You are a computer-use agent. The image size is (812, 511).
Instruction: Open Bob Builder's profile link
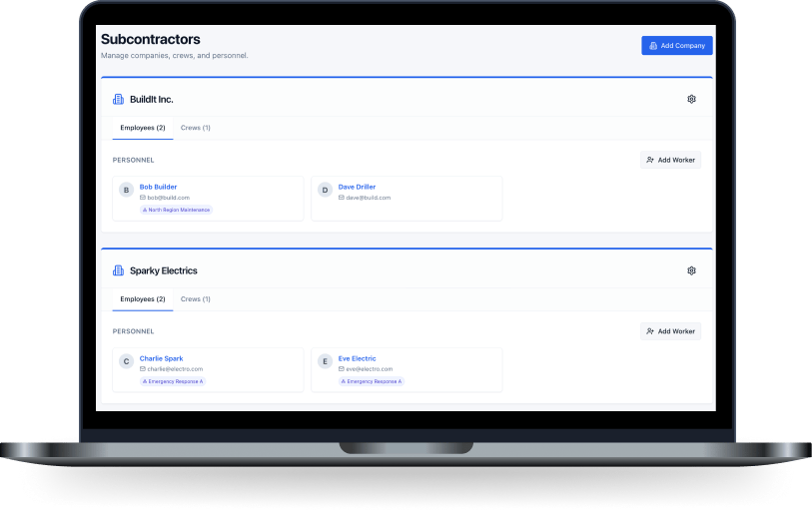pos(158,187)
